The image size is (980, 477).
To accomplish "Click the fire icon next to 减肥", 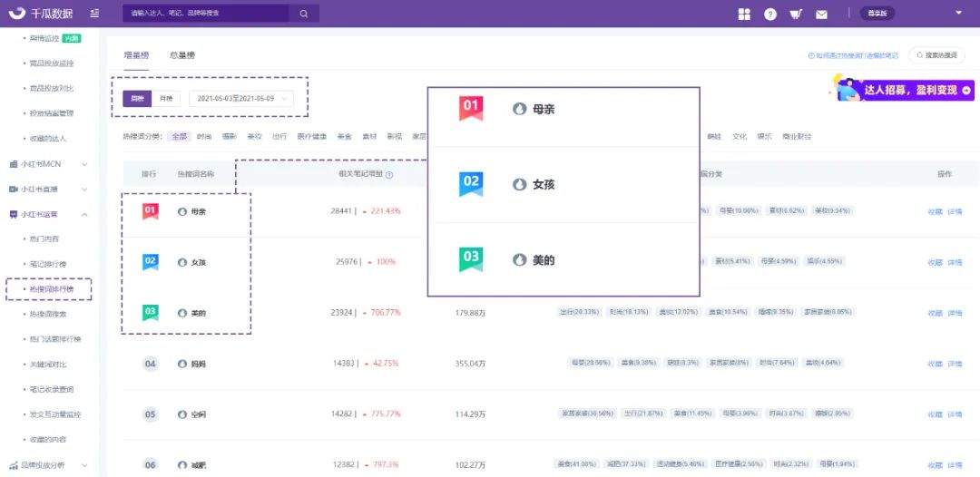I will (x=181, y=465).
